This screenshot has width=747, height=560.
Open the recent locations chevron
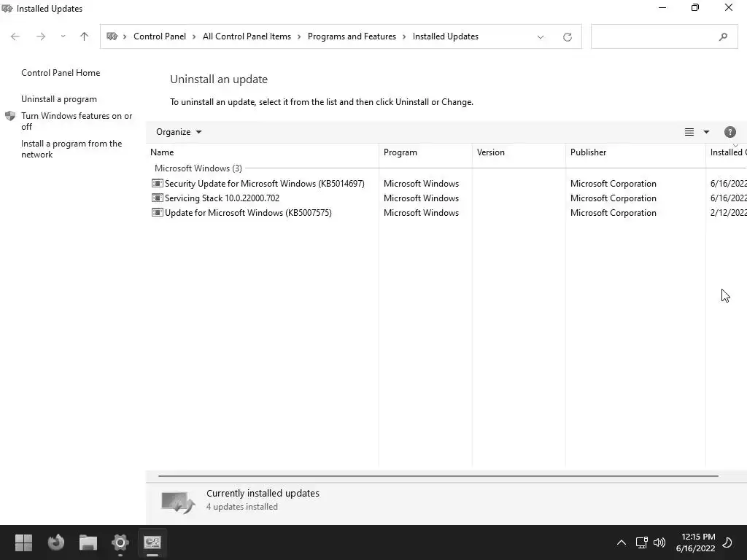pos(63,36)
